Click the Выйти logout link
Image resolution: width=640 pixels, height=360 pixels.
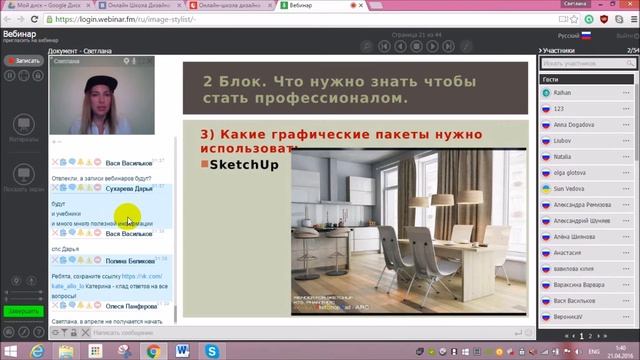(627, 36)
